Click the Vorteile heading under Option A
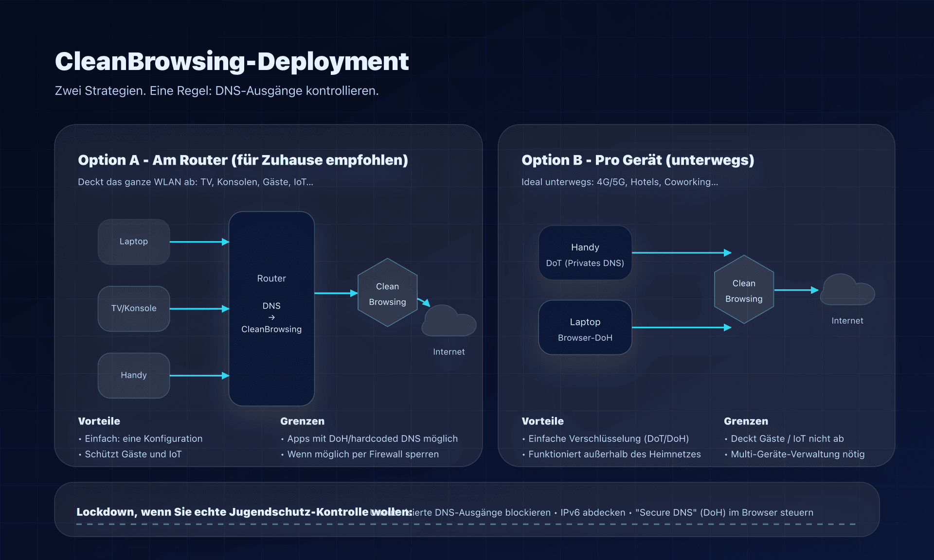Viewport: 934px width, 560px height. (x=99, y=421)
